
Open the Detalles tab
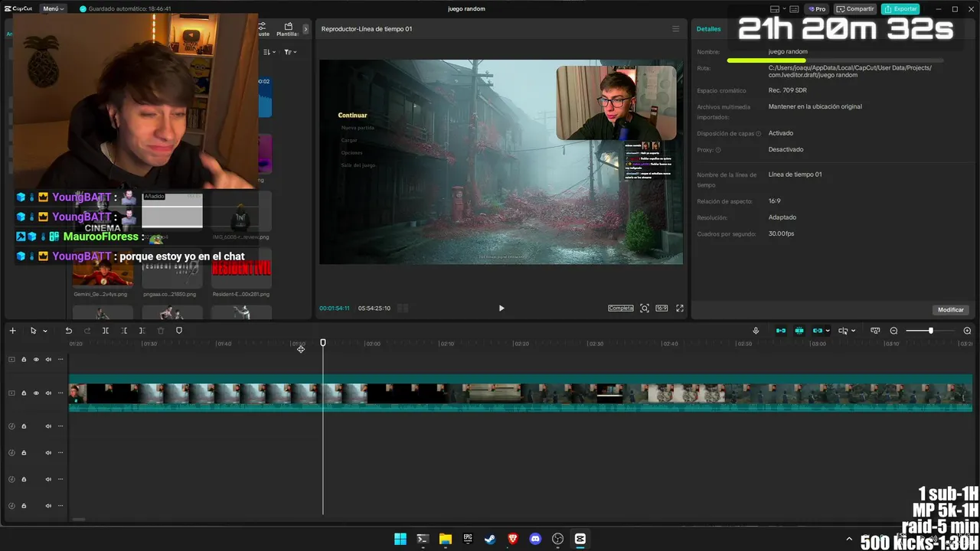coord(708,29)
